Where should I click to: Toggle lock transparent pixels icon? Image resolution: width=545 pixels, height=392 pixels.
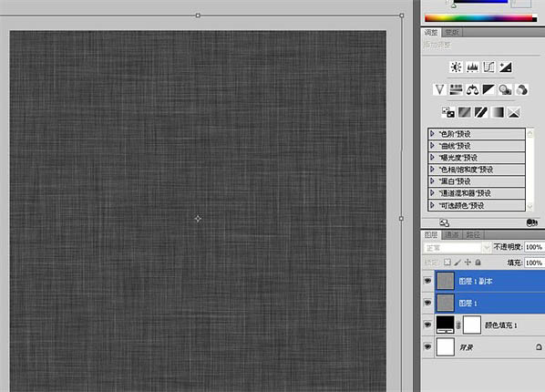pos(447,263)
